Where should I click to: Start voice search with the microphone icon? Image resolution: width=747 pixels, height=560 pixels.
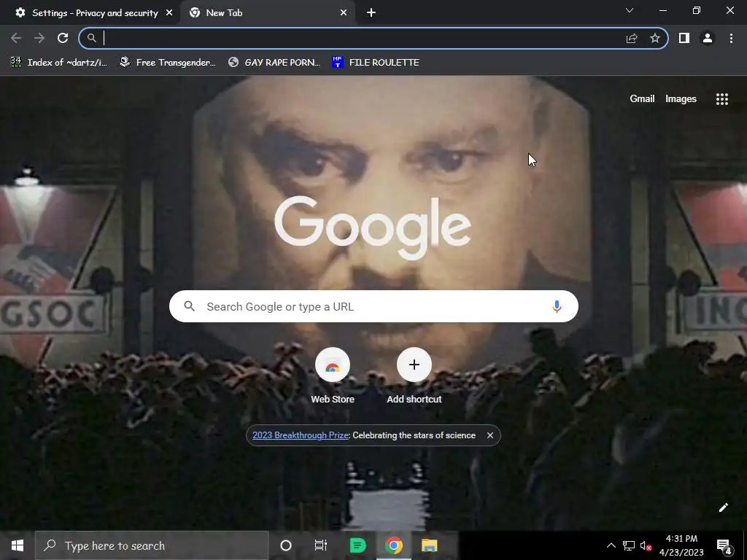pyautogui.click(x=557, y=306)
